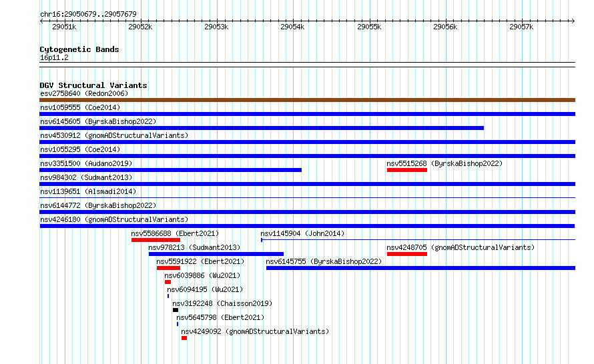This screenshot has height=364, width=594.
Task: Open the nsv5515268 (ByrskaBishop2022) label
Action: click(x=444, y=163)
